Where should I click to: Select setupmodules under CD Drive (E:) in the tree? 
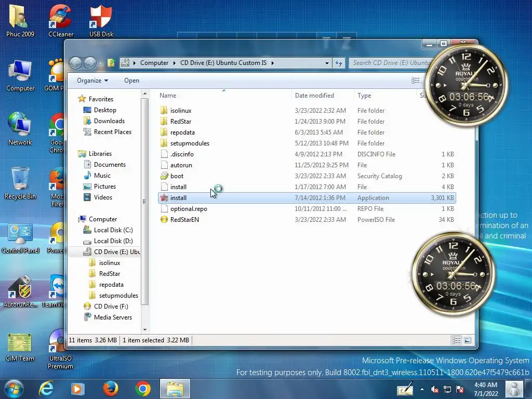(118, 296)
